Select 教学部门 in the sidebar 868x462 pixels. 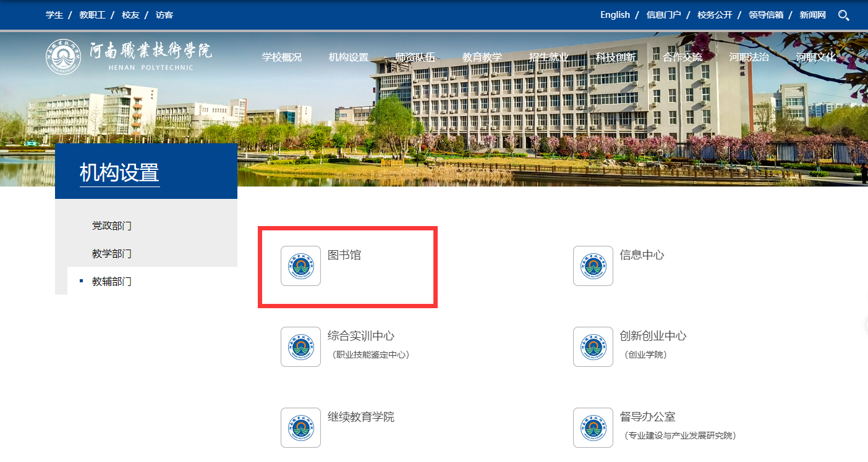point(112,254)
